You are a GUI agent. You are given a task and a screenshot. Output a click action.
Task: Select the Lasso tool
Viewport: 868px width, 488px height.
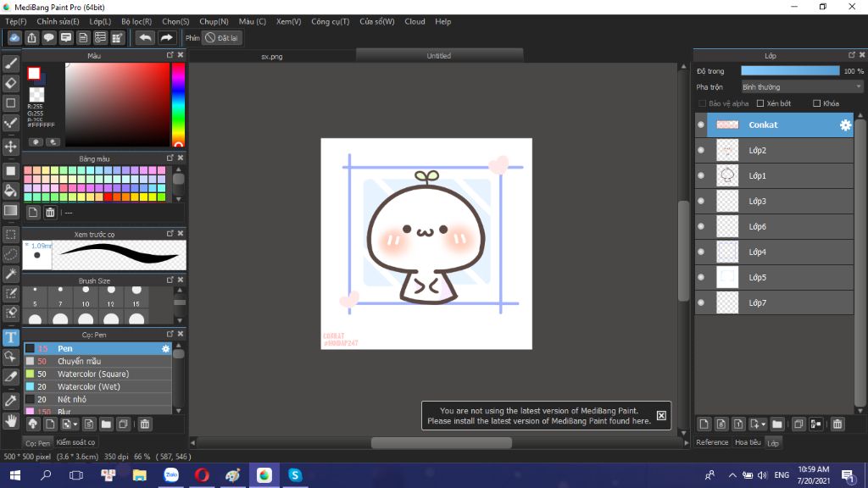coord(10,254)
